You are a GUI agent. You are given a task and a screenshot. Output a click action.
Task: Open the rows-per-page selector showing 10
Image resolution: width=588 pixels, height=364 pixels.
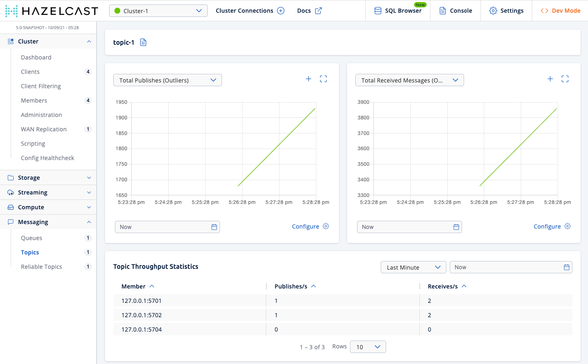[x=368, y=346]
